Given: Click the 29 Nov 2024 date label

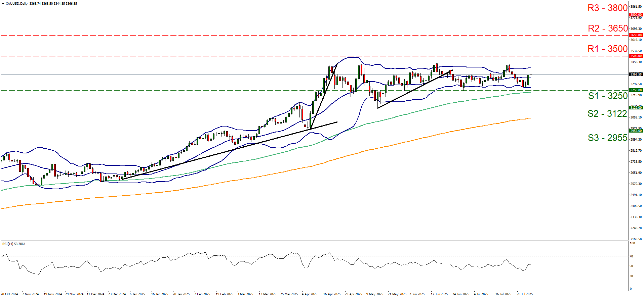Looking at the screenshot, I should 74,294.
